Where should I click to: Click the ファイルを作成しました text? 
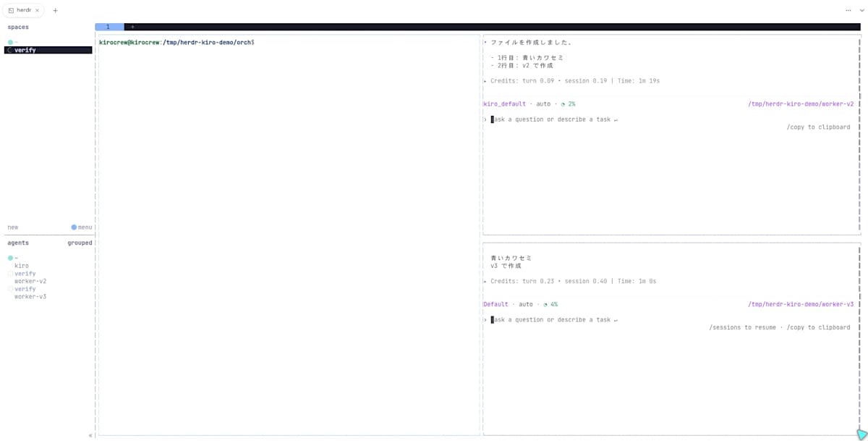(532, 43)
